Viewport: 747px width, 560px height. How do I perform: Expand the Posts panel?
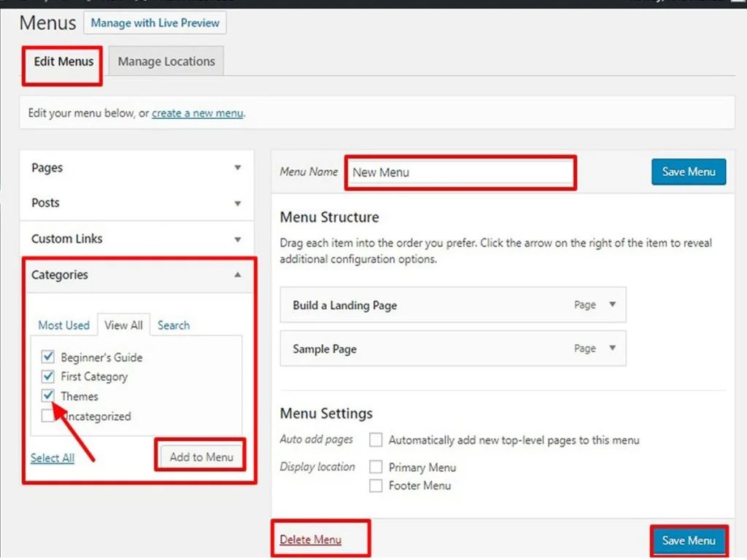[x=238, y=203]
